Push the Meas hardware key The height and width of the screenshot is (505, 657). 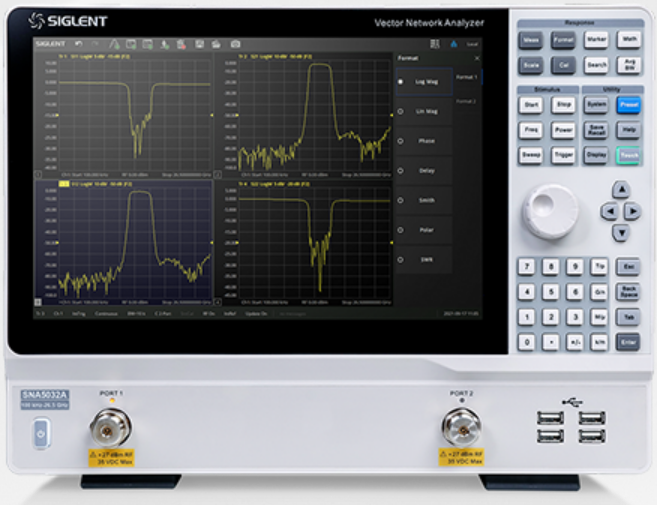tap(531, 40)
